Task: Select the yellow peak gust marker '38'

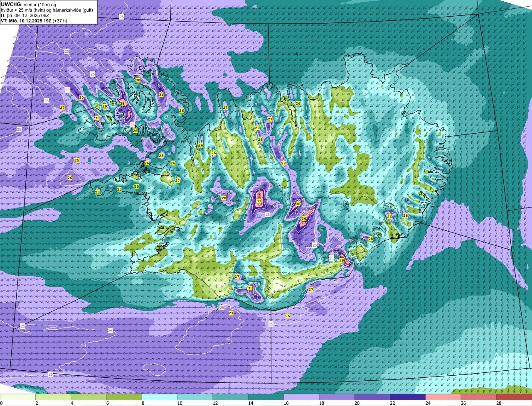Action: point(122,103)
